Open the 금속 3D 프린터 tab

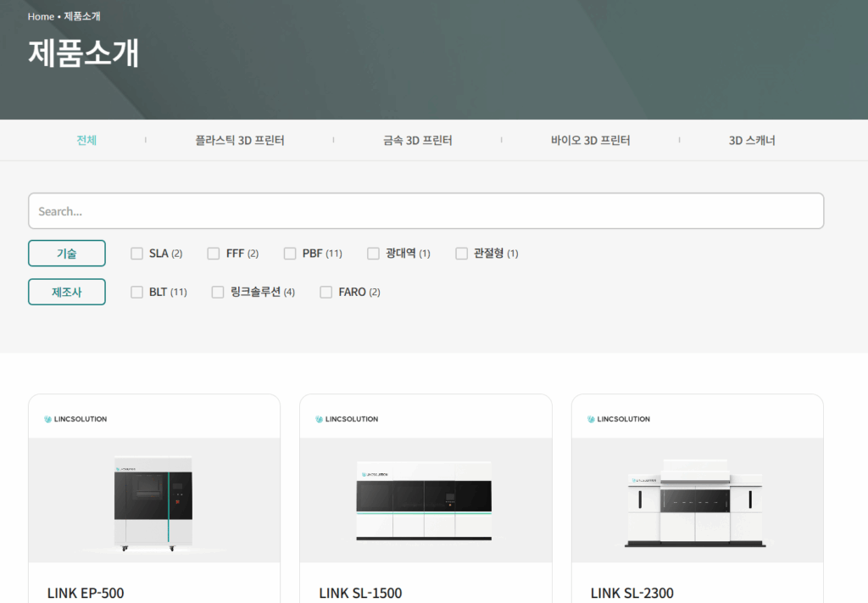pos(417,141)
